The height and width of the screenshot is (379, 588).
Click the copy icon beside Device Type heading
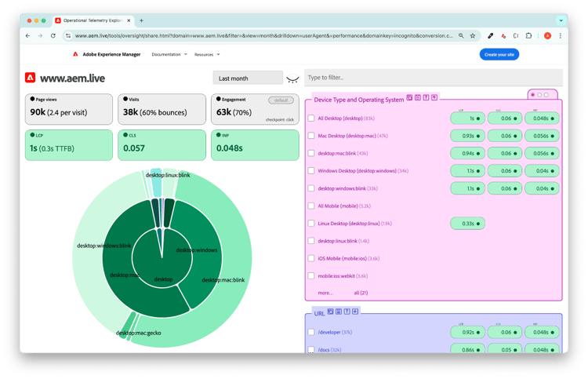pyautogui.click(x=409, y=97)
